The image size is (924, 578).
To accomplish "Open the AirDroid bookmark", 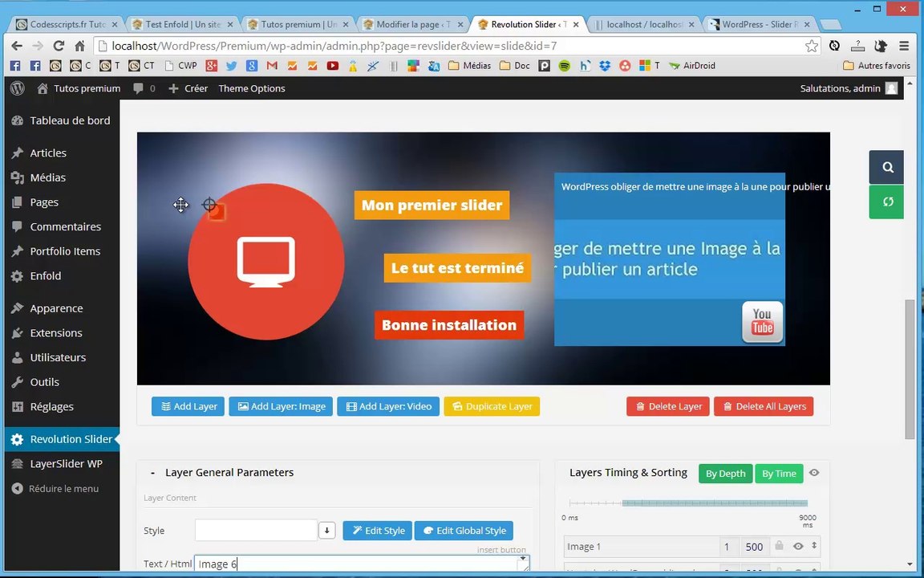I will coord(692,66).
